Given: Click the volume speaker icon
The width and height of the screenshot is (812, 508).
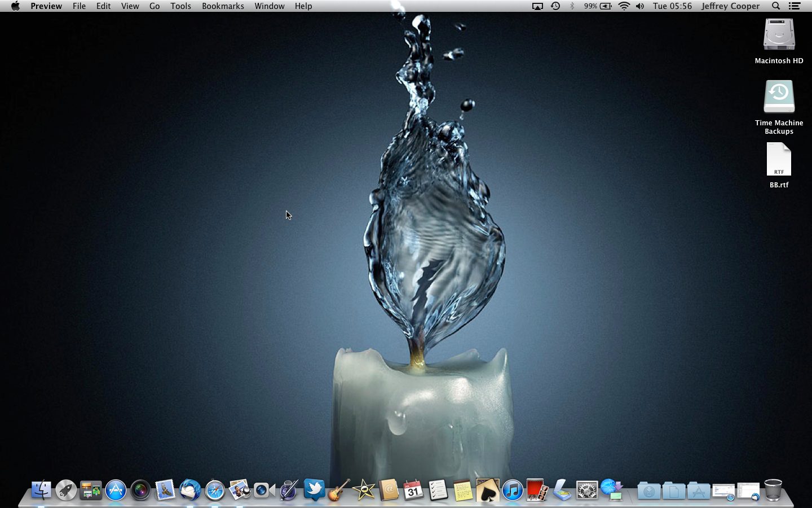Looking at the screenshot, I should 640,6.
